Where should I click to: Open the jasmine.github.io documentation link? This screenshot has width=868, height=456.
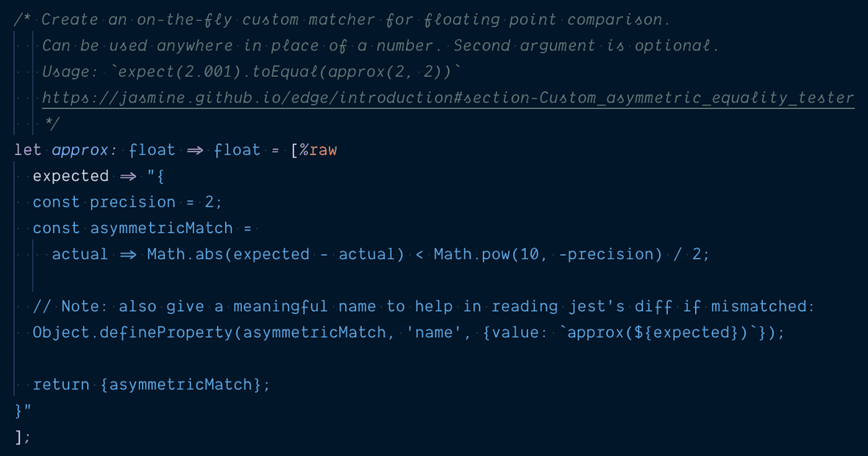click(447, 98)
